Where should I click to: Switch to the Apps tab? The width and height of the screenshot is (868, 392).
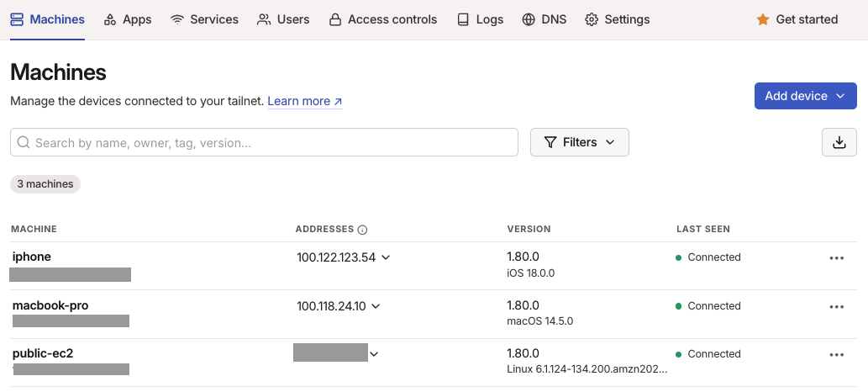128,19
